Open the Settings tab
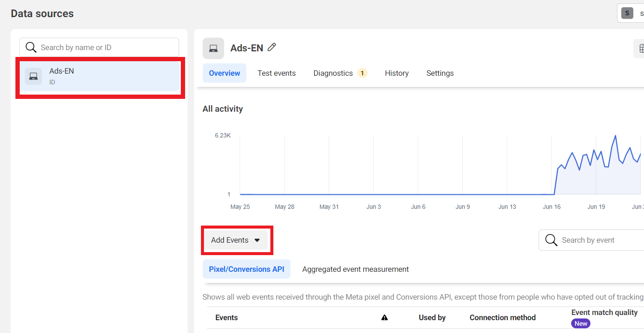Viewport: 644px width, 333px height. pos(440,73)
